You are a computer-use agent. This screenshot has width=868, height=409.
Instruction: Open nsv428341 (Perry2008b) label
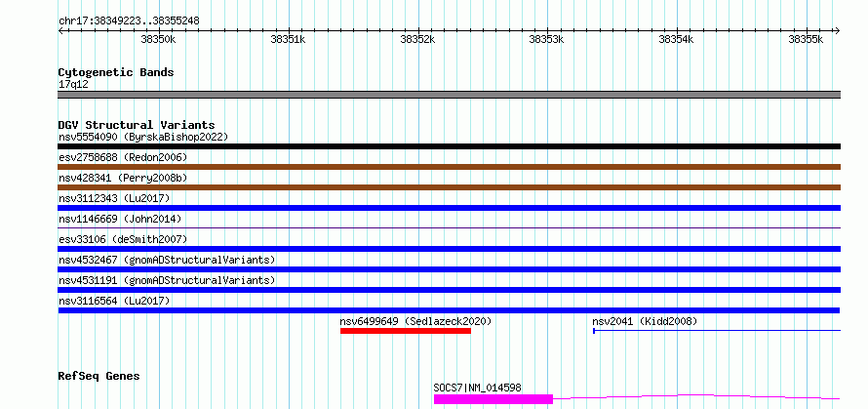[x=123, y=178]
